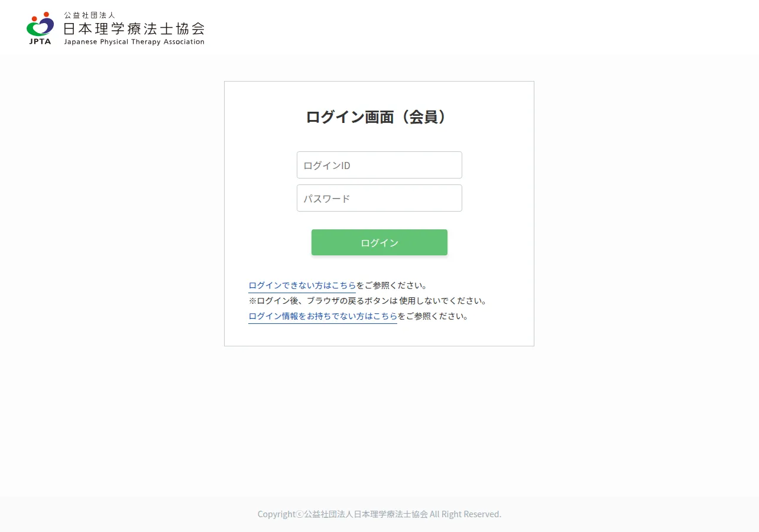759x532 pixels.
Task: Click the green ログイン button
Action: click(379, 242)
